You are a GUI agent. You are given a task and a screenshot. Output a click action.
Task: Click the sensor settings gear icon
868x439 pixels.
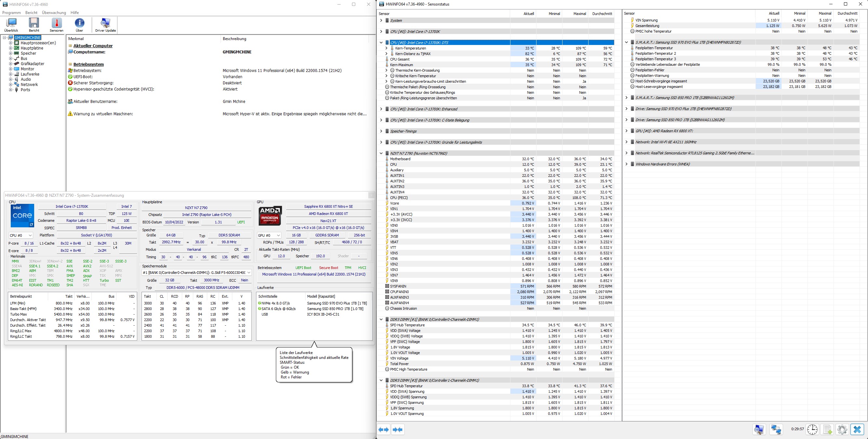click(842, 429)
